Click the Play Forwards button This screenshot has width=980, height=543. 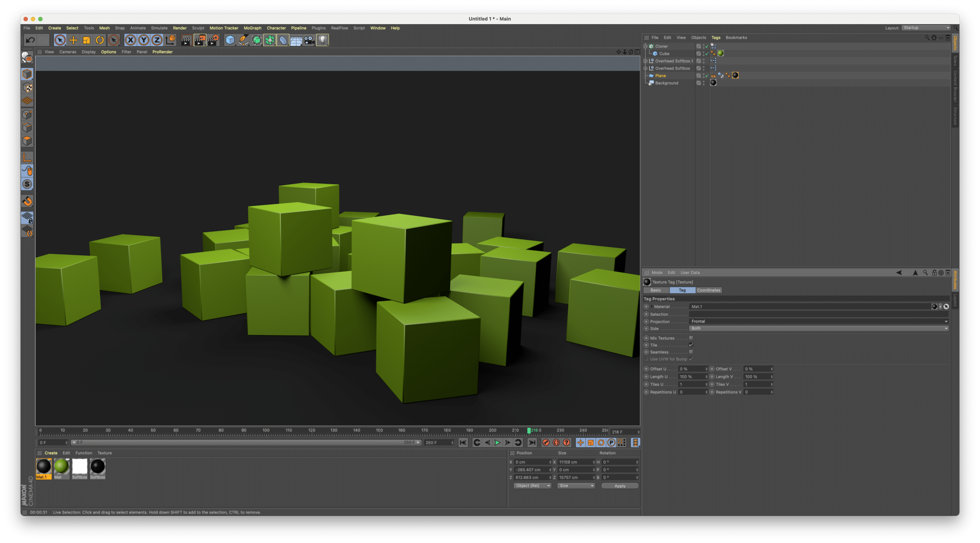[497, 442]
